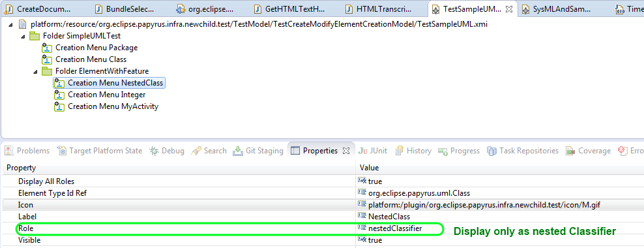
Task: Click the Creation Menu MyActivity icon
Action: click(x=59, y=106)
